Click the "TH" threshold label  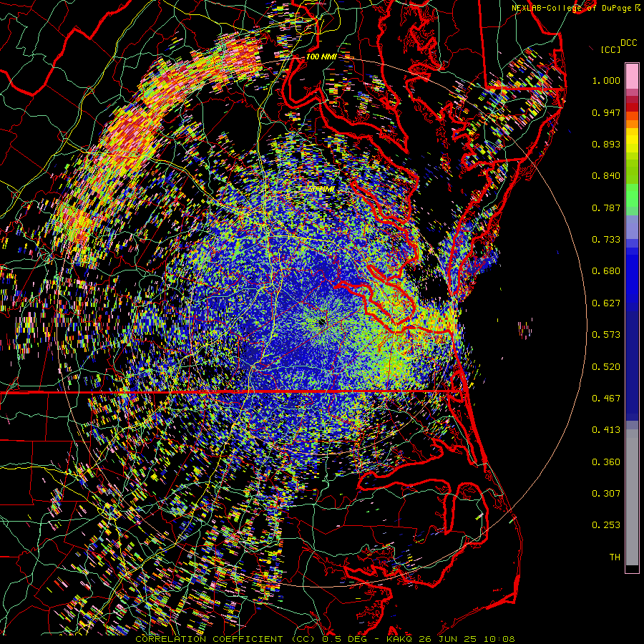(x=615, y=557)
